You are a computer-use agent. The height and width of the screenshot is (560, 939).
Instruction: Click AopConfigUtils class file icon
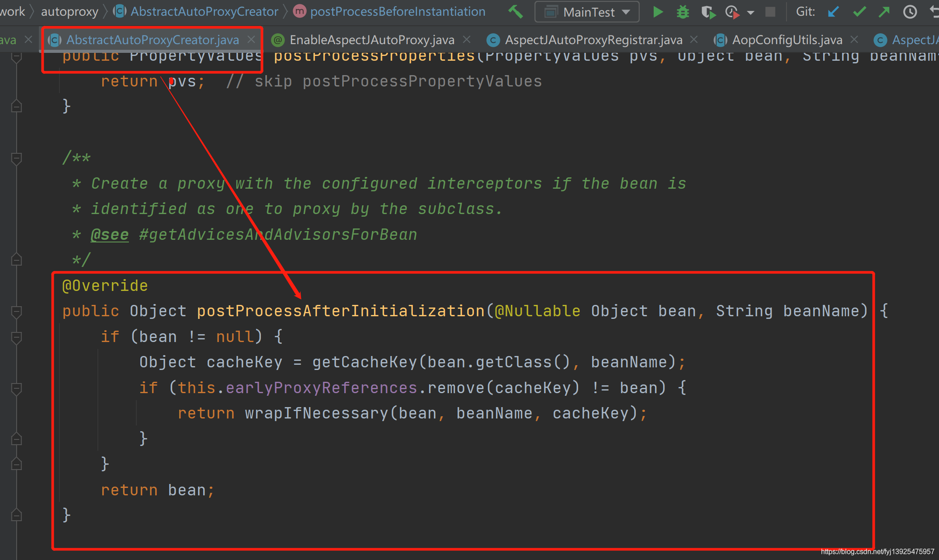[x=721, y=40]
